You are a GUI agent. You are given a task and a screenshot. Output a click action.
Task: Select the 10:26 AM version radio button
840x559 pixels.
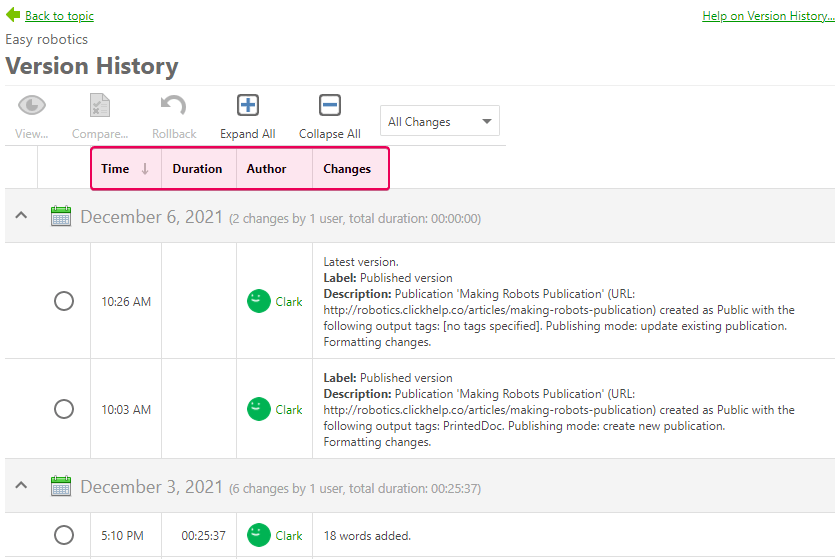tap(64, 301)
